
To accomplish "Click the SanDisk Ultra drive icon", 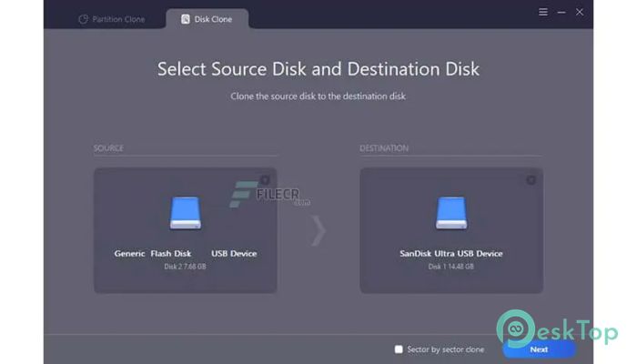I will pyautogui.click(x=451, y=214).
